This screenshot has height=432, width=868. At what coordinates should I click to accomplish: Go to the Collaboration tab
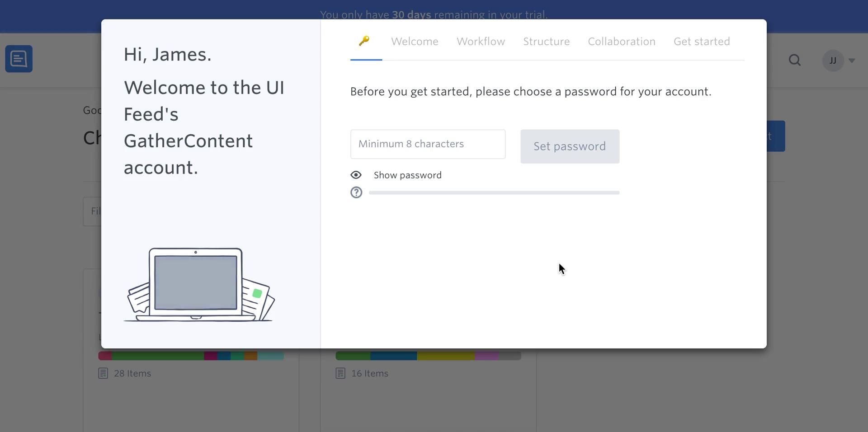tap(622, 41)
